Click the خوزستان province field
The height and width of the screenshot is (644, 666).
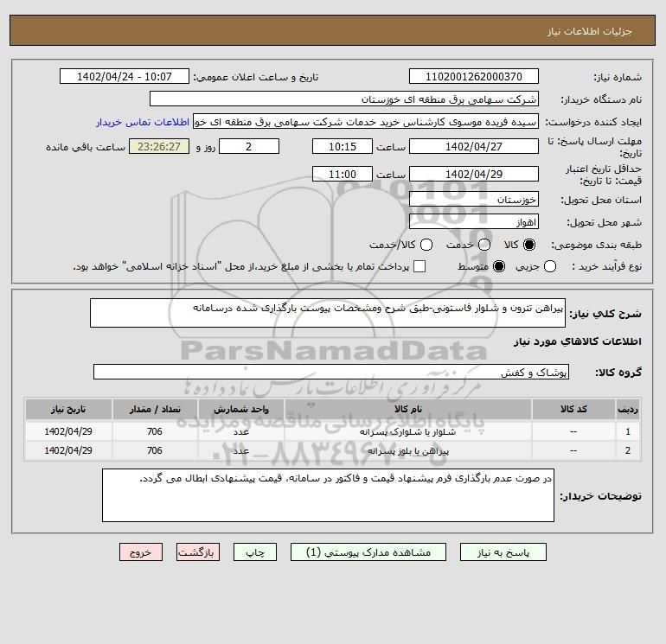click(474, 199)
